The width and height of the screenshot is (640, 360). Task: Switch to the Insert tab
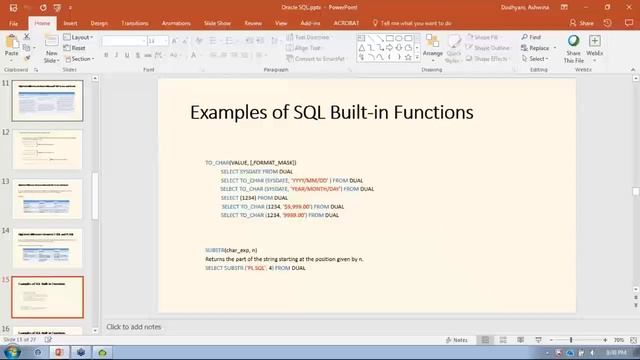coord(70,23)
